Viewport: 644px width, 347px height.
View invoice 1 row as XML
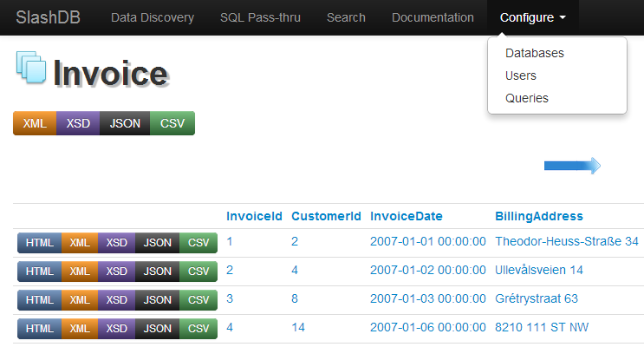[80, 243]
